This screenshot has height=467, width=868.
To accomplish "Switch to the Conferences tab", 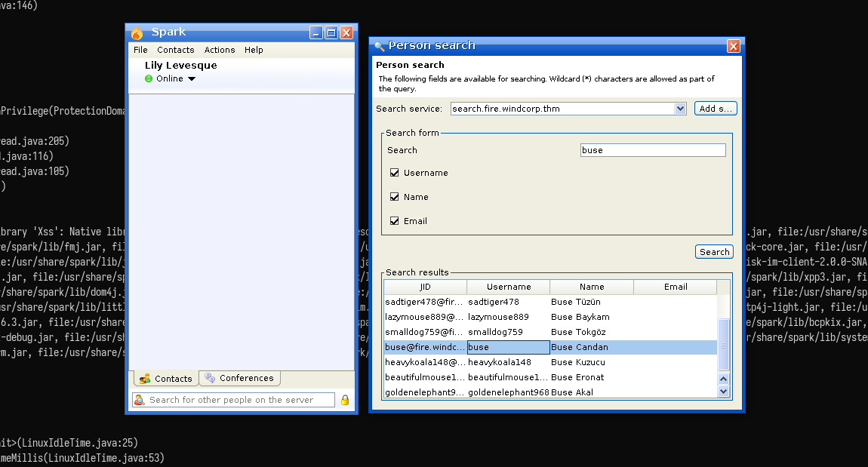I will click(240, 378).
